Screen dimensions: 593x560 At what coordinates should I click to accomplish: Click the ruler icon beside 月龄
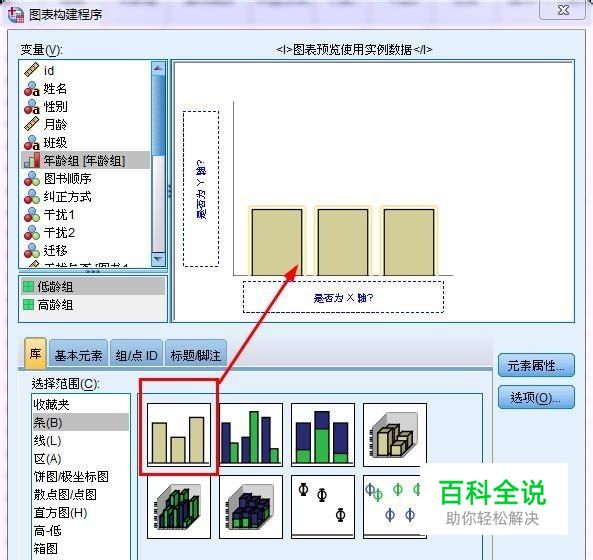[x=31, y=124]
